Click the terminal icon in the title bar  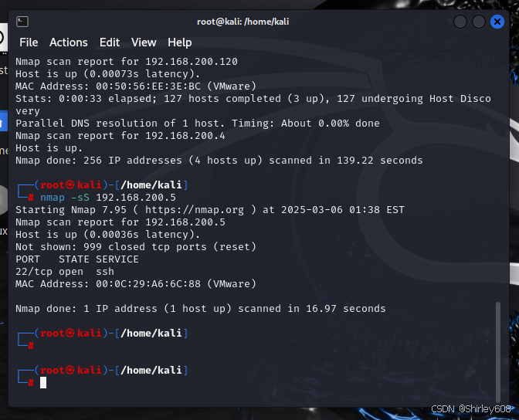pyautogui.click(x=22, y=22)
